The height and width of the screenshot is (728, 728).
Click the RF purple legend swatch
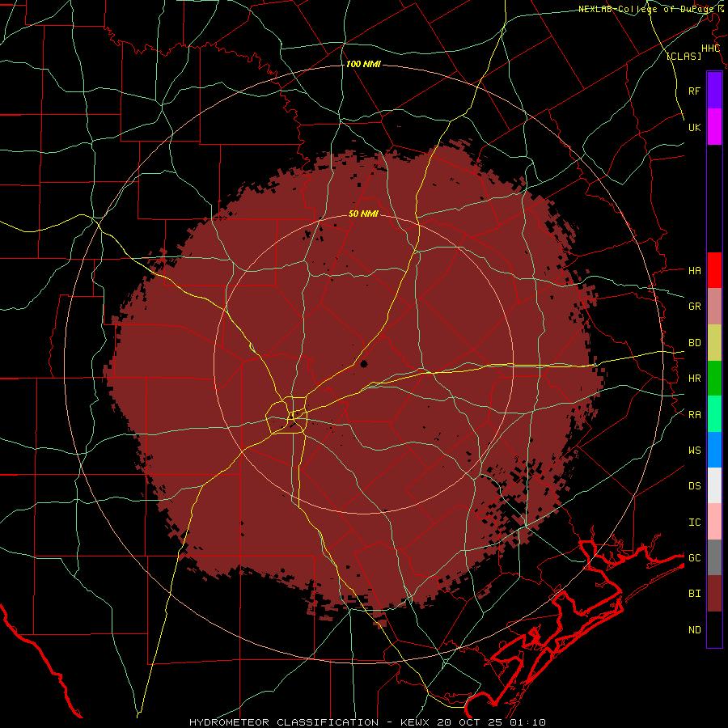[x=714, y=90]
